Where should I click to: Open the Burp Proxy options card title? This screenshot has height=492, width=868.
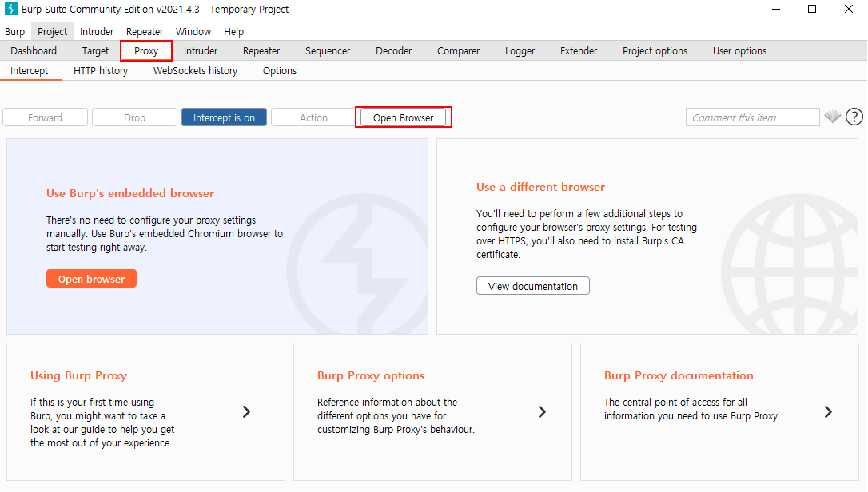(371, 375)
